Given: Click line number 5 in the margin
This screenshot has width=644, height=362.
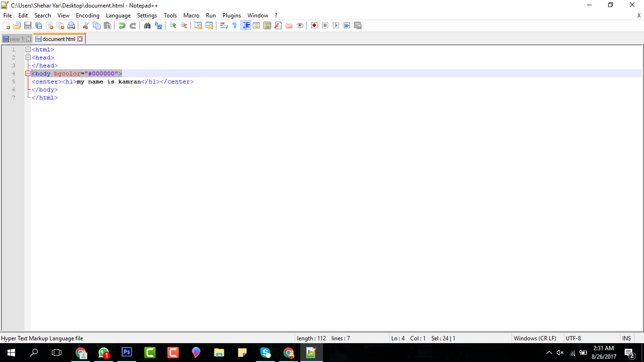Looking at the screenshot, I should pos(14,82).
